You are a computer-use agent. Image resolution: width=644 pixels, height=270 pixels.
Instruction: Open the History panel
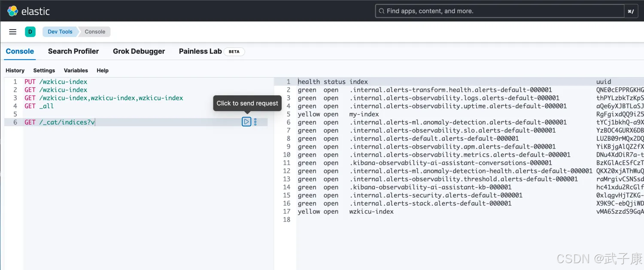15,70
